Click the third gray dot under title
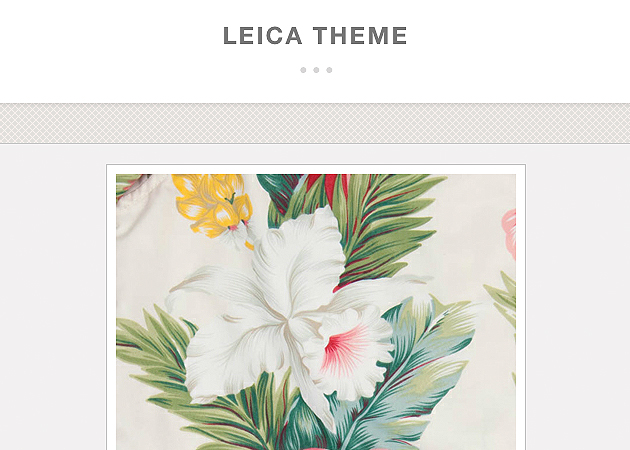The width and height of the screenshot is (630, 450). pos(329,70)
